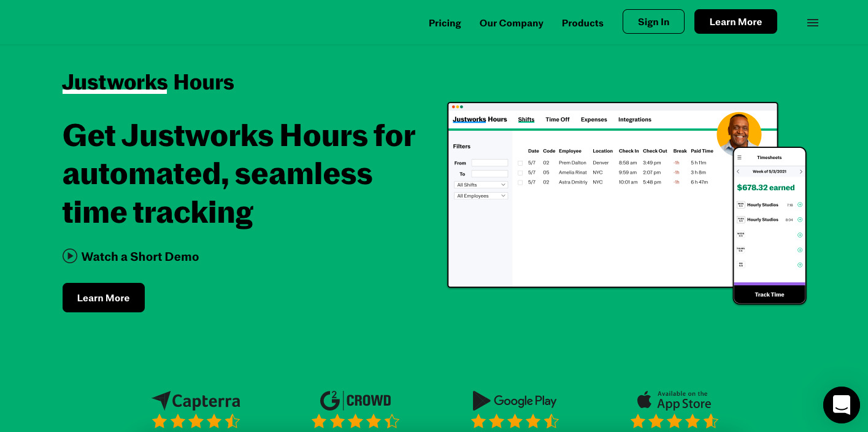Open the Products nav item

pyautogui.click(x=582, y=23)
